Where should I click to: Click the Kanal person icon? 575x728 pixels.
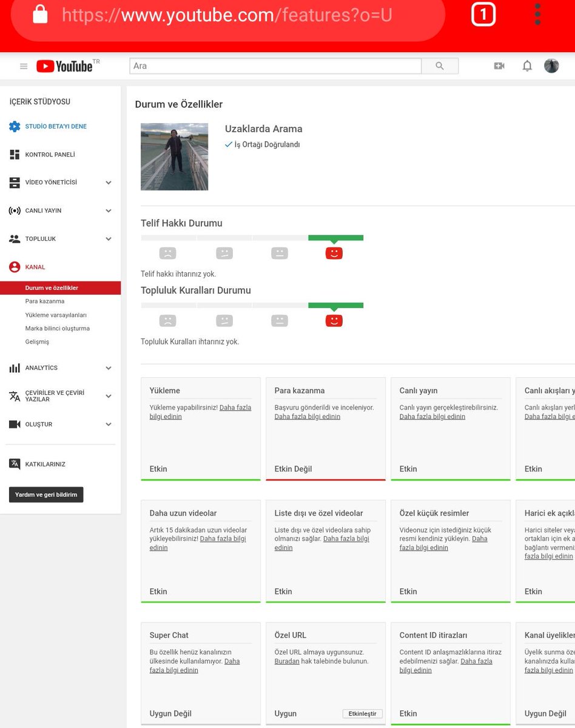(x=15, y=267)
